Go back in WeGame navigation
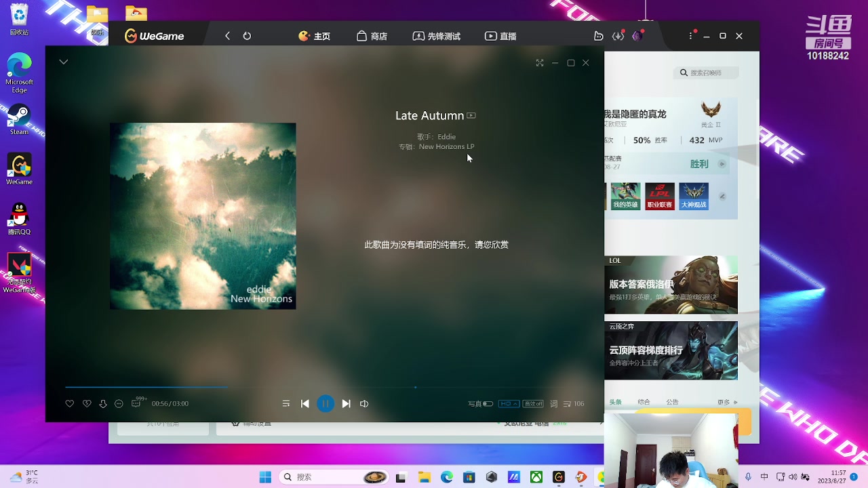Screen dimensions: 868x488 point(228,36)
